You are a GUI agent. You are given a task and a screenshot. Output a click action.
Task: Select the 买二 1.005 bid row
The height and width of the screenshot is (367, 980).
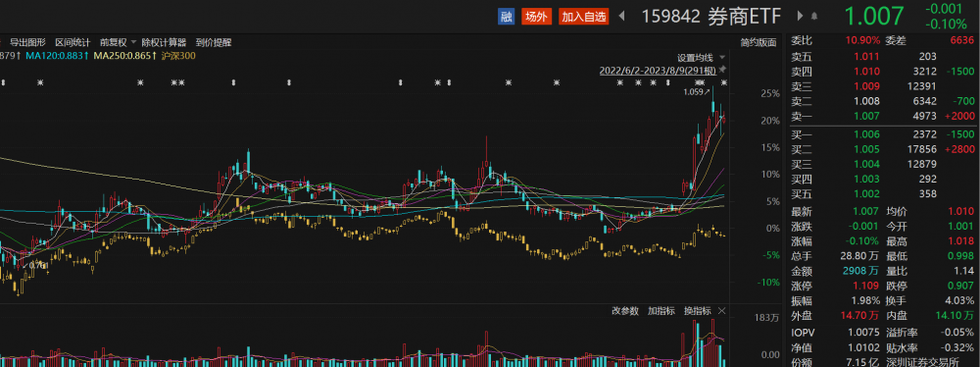click(x=883, y=149)
